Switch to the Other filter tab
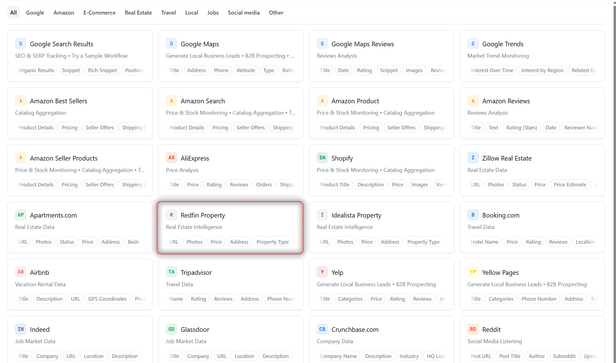Viewport: 616px width, 363px height. click(276, 13)
